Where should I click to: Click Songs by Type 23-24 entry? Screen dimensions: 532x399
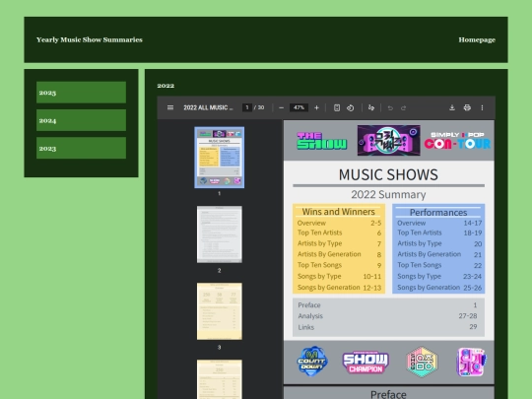coord(439,277)
